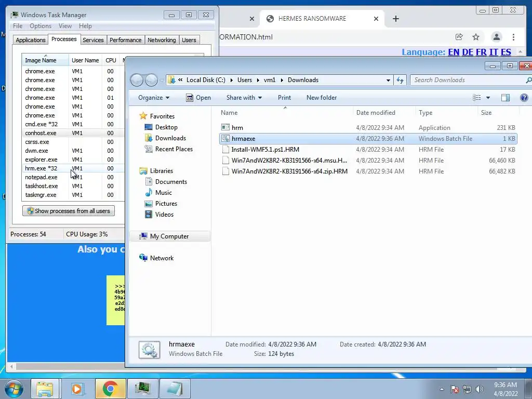Select hrm.exe *32 process row
Viewport: 532px width, 399px height.
point(74,168)
